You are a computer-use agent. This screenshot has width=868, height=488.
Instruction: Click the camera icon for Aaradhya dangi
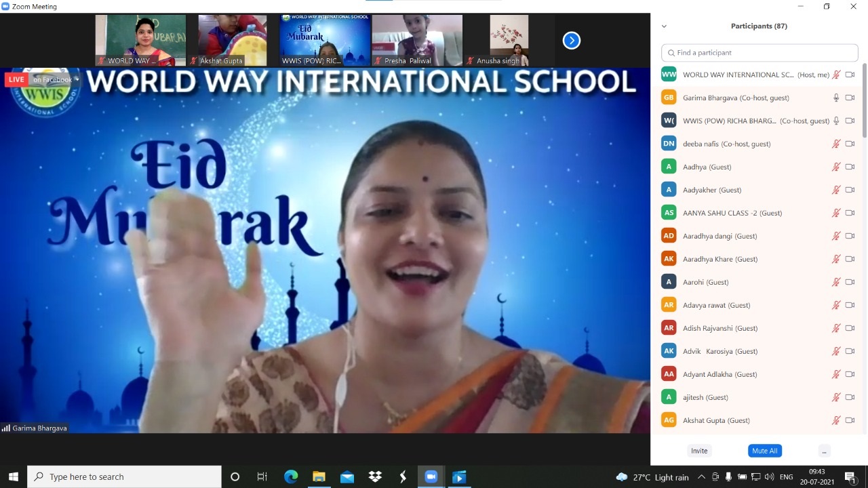(x=850, y=236)
